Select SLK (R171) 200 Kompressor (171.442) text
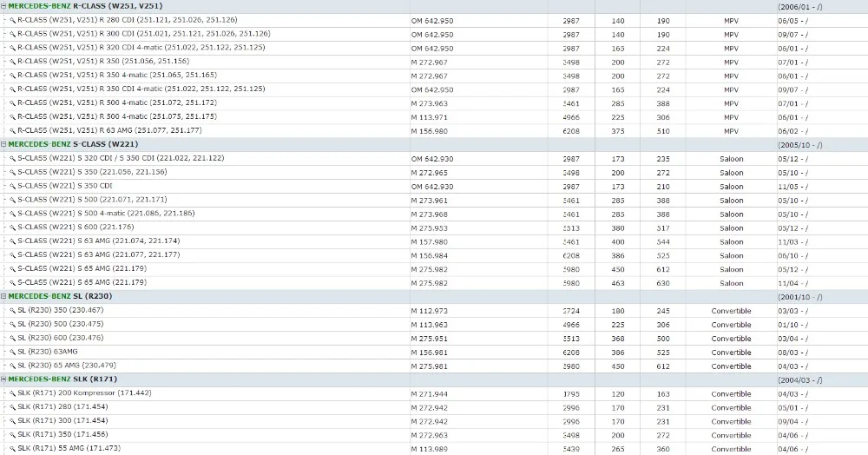868x455 pixels. click(x=84, y=393)
